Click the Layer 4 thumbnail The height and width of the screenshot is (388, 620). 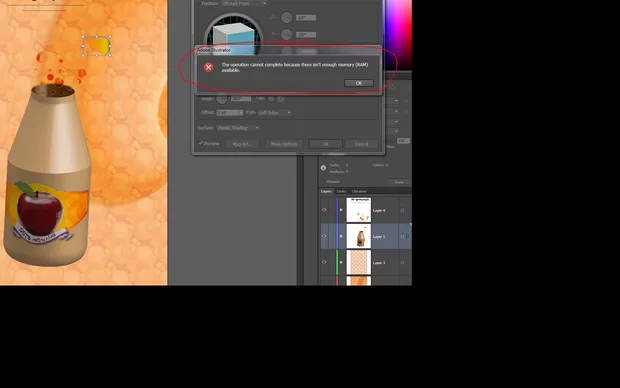click(x=359, y=210)
